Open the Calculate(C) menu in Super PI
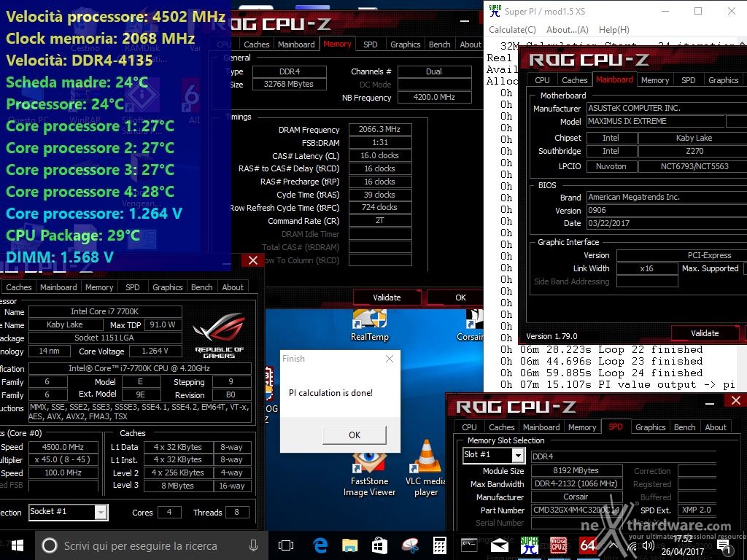 (x=512, y=29)
